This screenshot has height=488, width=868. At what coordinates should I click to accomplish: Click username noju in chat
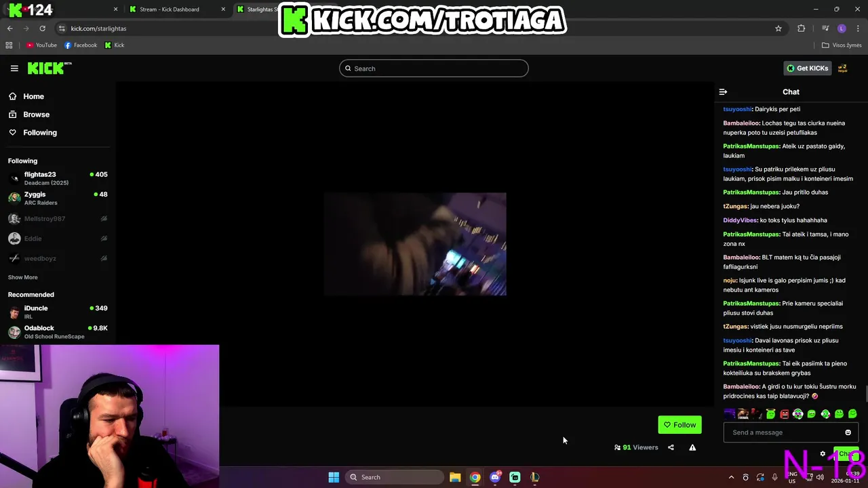[729, 281]
